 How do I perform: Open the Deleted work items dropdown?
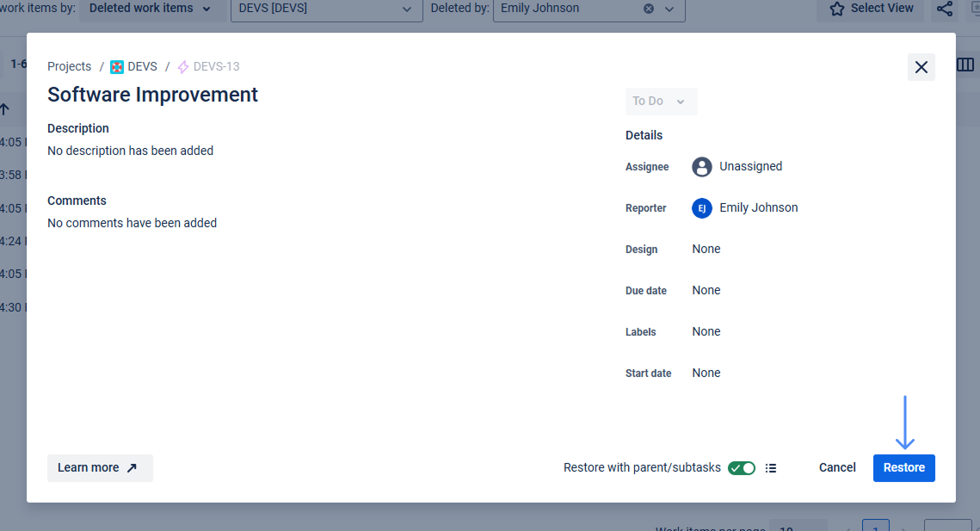[x=151, y=9]
